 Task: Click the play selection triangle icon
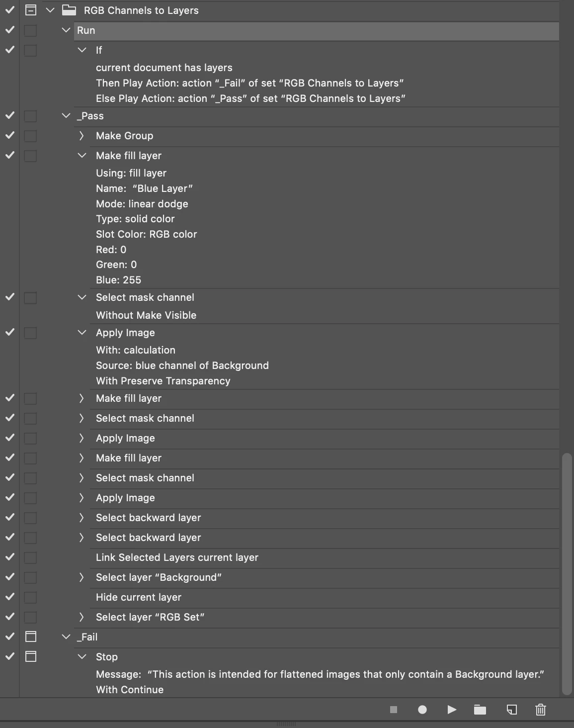coord(452,710)
